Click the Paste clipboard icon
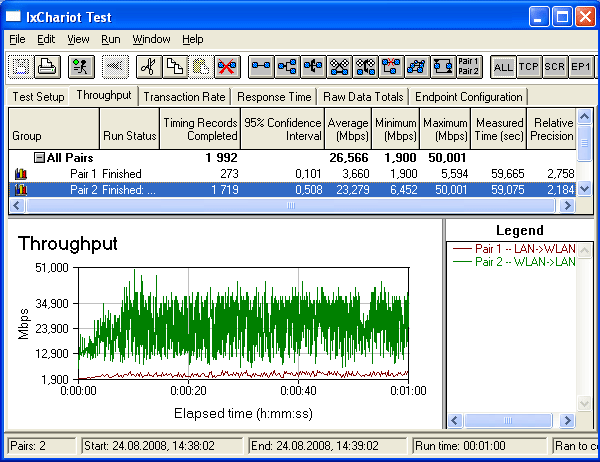The image size is (600, 462). click(x=201, y=67)
